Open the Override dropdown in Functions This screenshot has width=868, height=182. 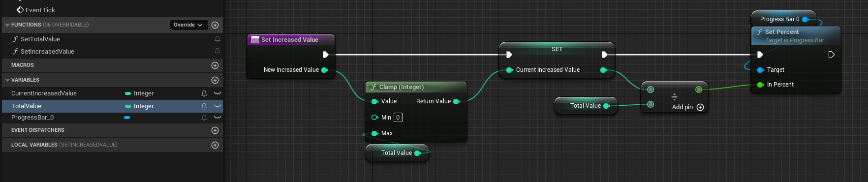coord(188,25)
